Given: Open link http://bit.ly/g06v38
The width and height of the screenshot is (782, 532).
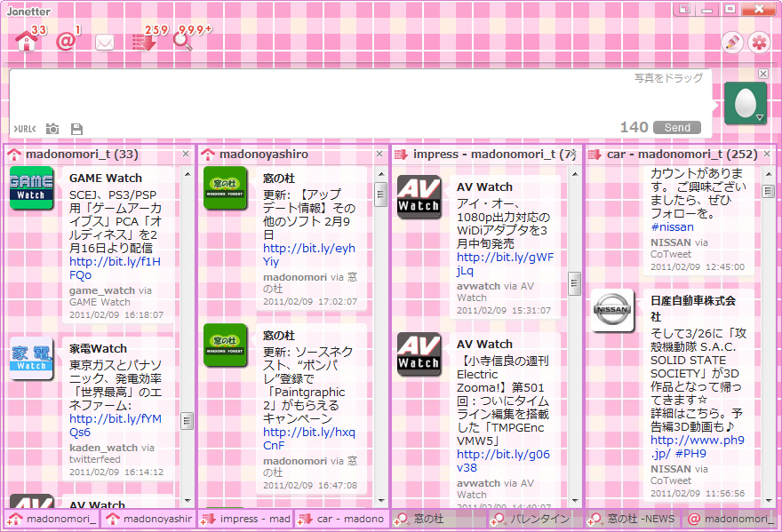Looking at the screenshot, I should point(503,461).
